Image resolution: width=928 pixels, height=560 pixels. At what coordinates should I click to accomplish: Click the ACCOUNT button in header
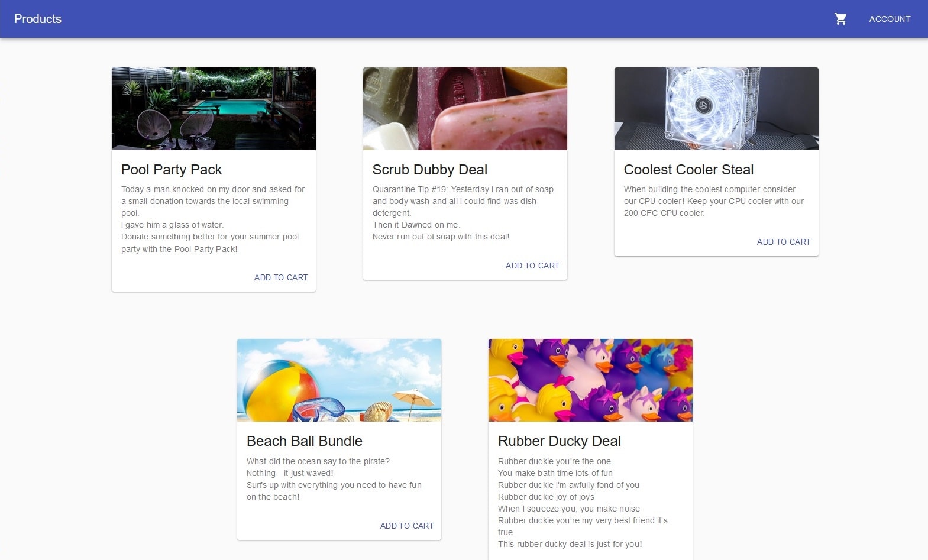(889, 19)
